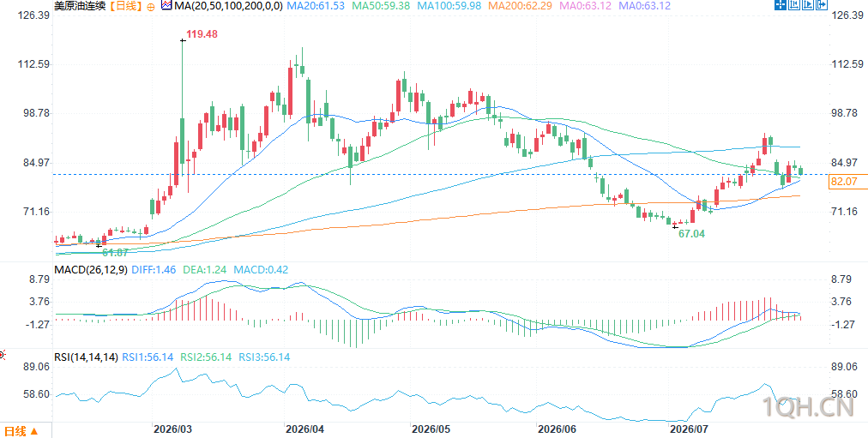Click the RSI(14,14,14) indicator label
The image size is (868, 438).
pyautogui.click(x=87, y=357)
